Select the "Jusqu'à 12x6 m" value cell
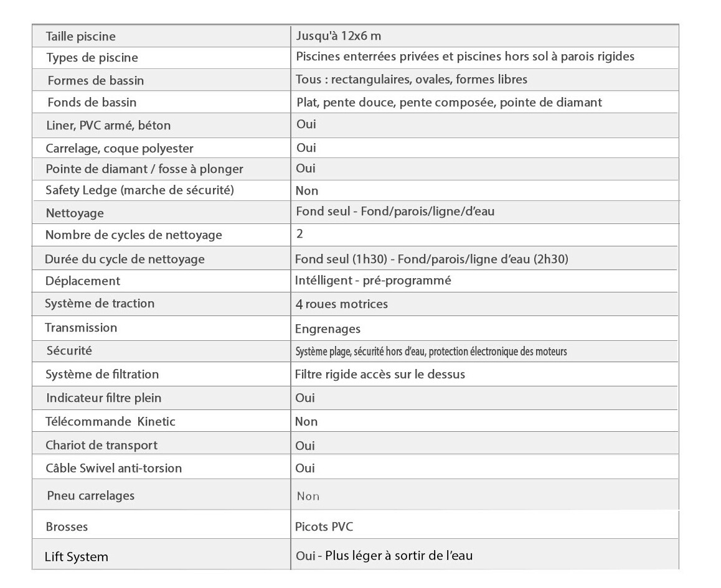The width and height of the screenshot is (721, 588). point(339,35)
